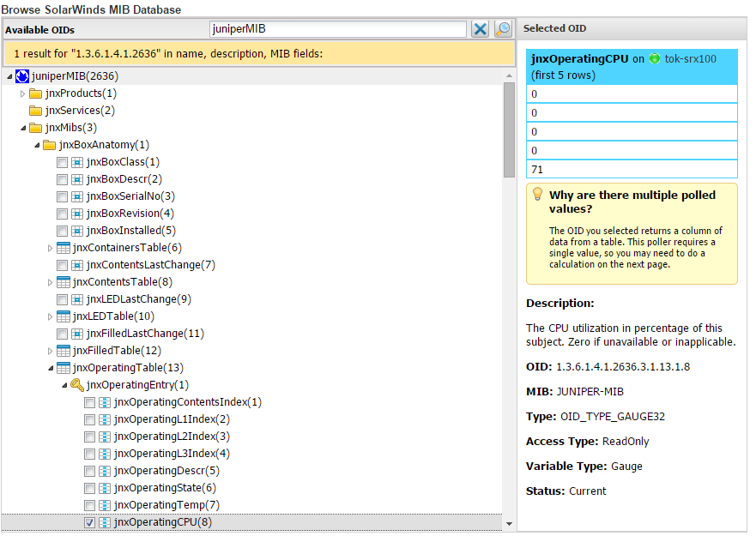Screen dimensions: 756x536
Task: Expand the jnxFilledTable(12) node
Action: point(50,351)
